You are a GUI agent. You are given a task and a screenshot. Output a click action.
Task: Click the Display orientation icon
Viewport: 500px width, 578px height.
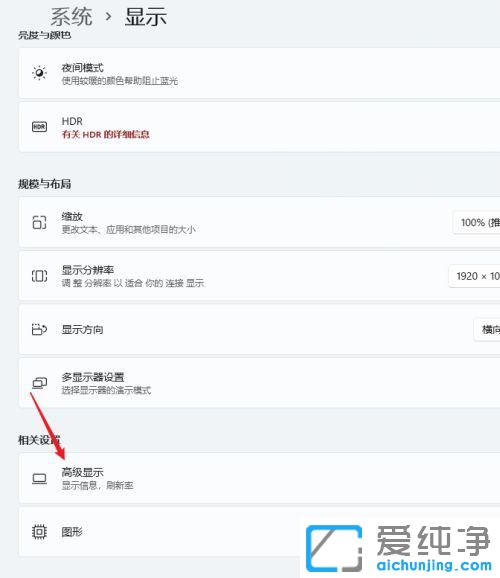coord(39,329)
